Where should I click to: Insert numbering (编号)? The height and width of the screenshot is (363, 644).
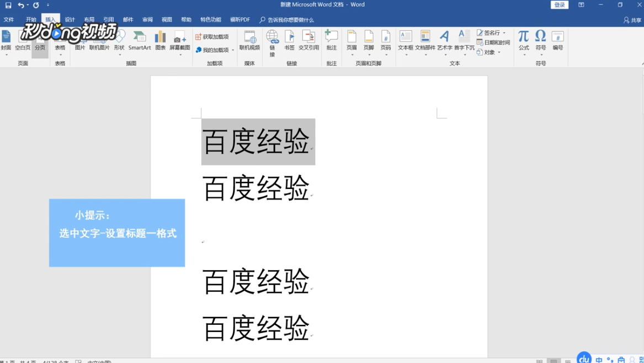pyautogui.click(x=558, y=40)
